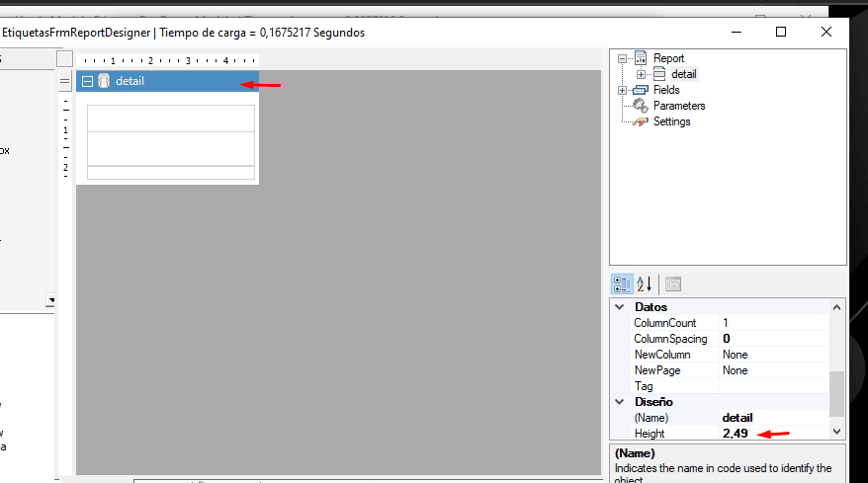Viewport: 868px width, 483px height.
Task: Click the detail band icon in designer
Action: [x=104, y=81]
